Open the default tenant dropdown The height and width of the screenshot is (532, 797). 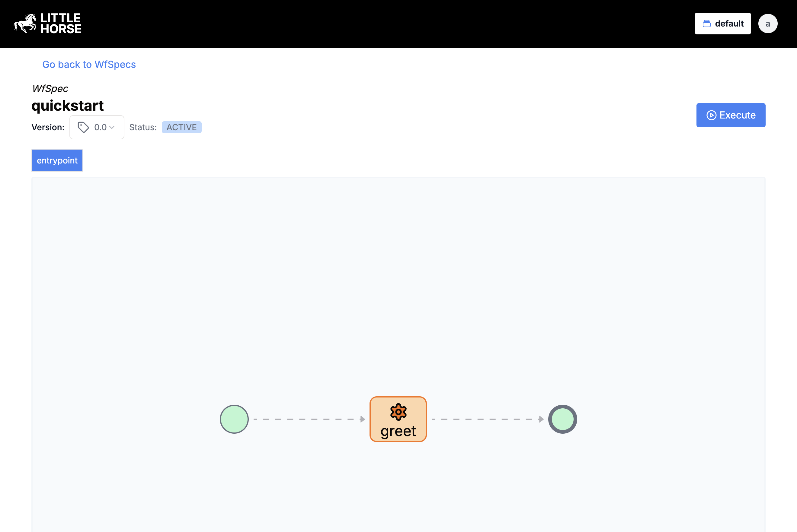click(x=722, y=24)
